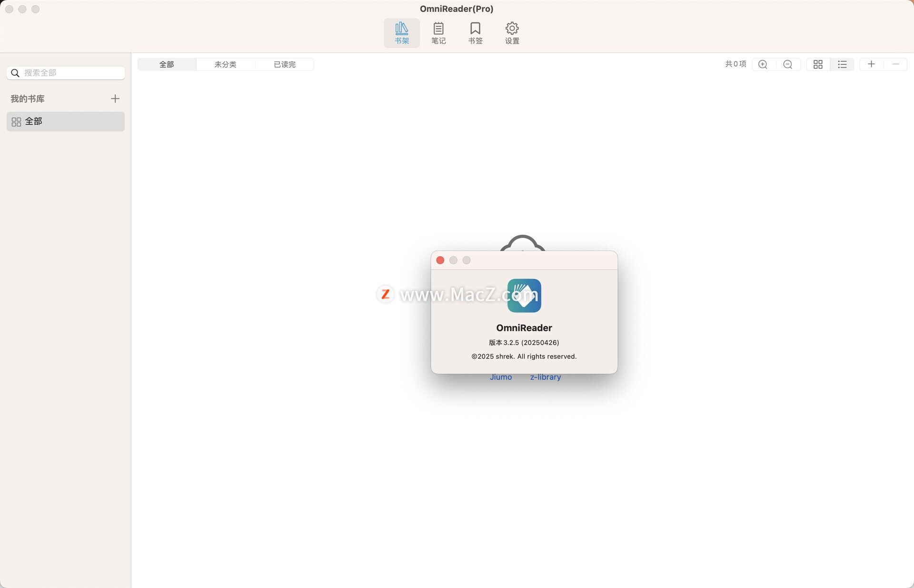The image size is (914, 588).
Task: Select the 未分类 filter tab
Action: point(225,64)
